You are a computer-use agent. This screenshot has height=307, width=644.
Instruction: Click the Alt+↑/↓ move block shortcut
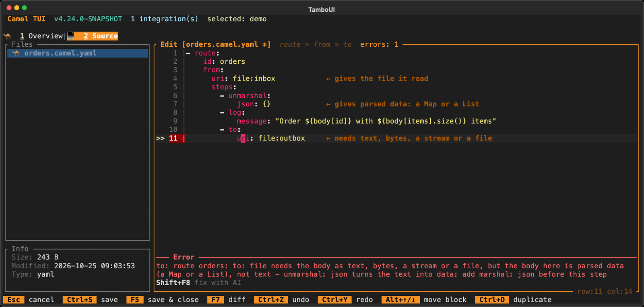click(424, 300)
